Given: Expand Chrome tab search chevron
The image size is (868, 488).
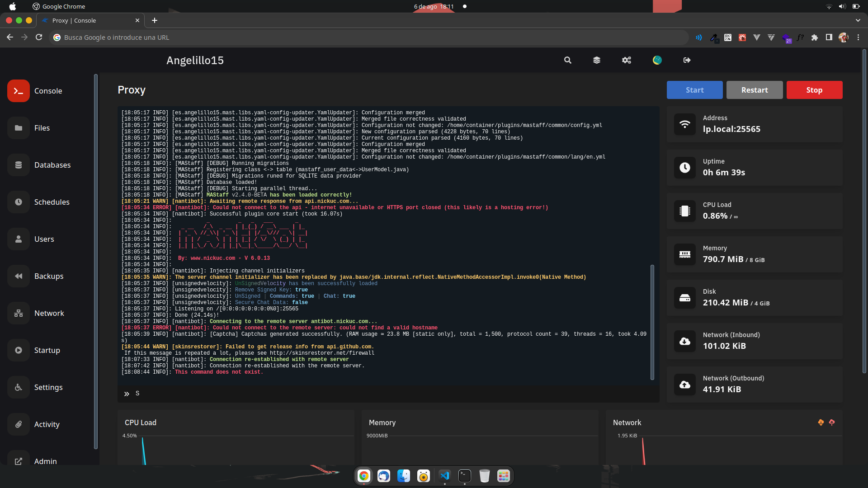Looking at the screenshot, I should 858,20.
